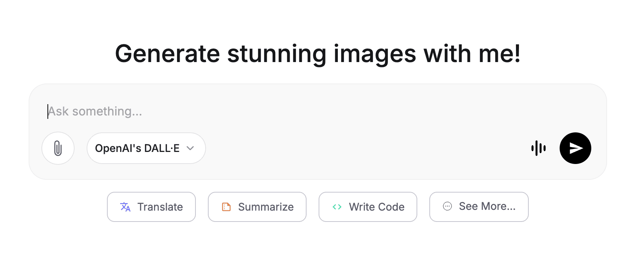Choose the Translate quick action
644x255 pixels.
tap(151, 207)
